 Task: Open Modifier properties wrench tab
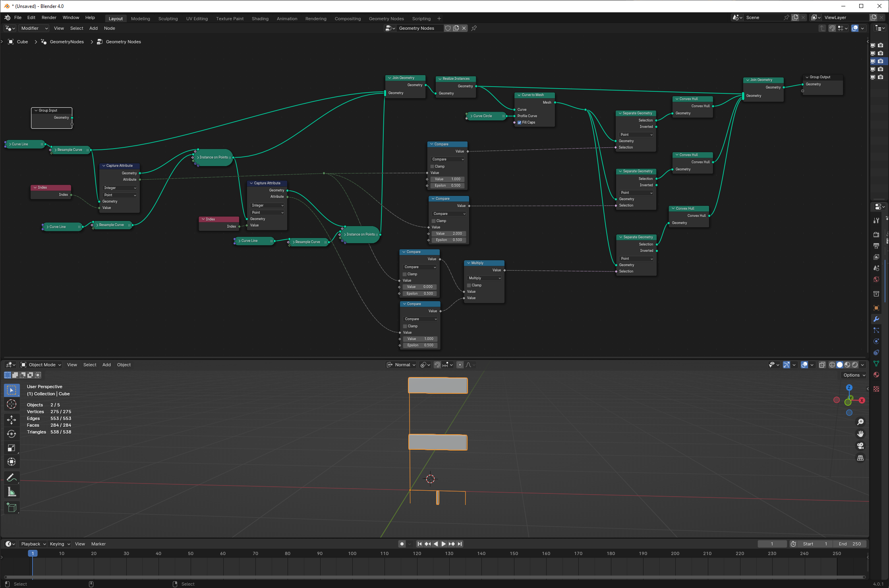point(876,319)
